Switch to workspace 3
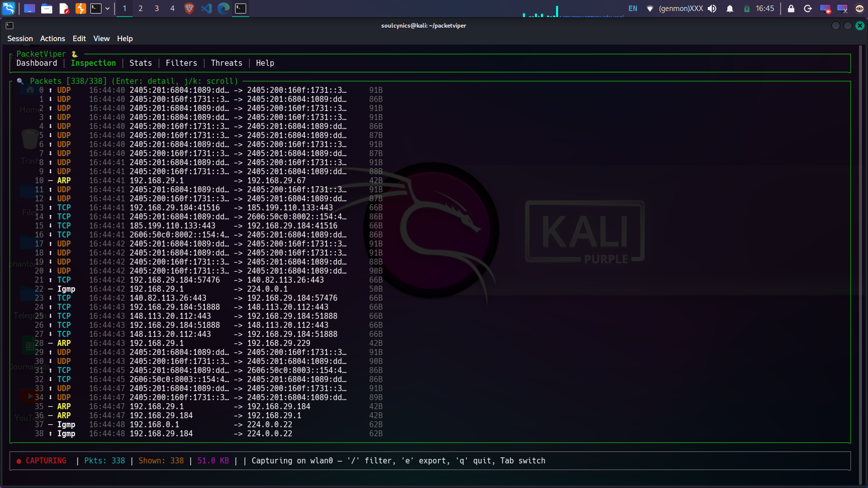Image resolution: width=868 pixels, height=488 pixels. point(157,9)
